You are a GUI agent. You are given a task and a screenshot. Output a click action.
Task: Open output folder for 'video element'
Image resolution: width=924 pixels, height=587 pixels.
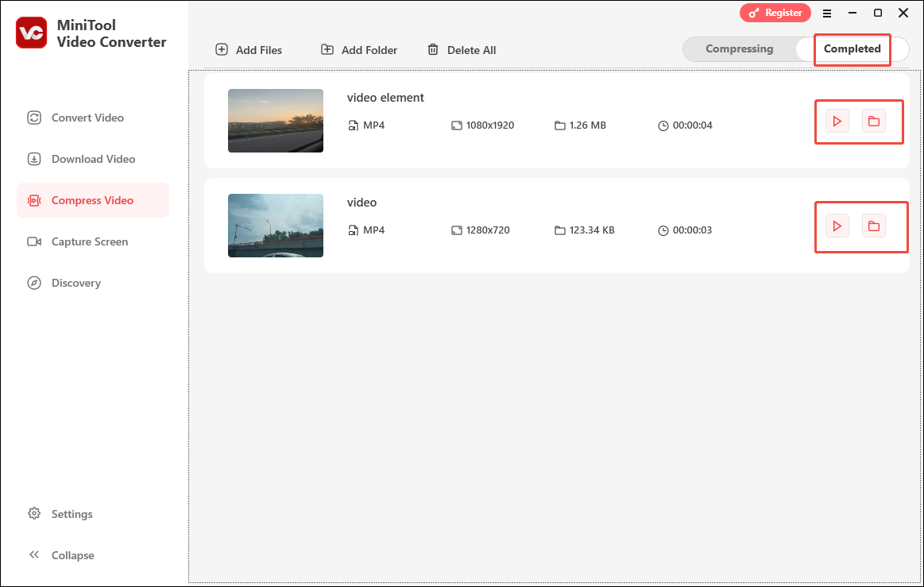pos(874,121)
